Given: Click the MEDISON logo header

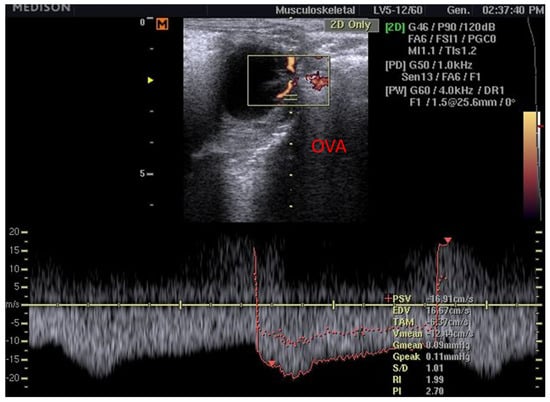Looking at the screenshot, I should [x=41, y=8].
